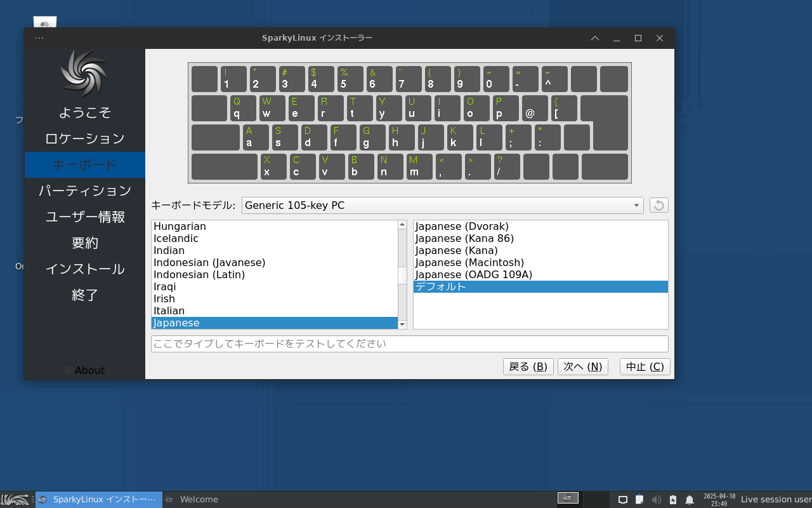The width and height of the screenshot is (812, 508).
Task: Click the キーボード step in the sidebar
Action: tap(84, 164)
